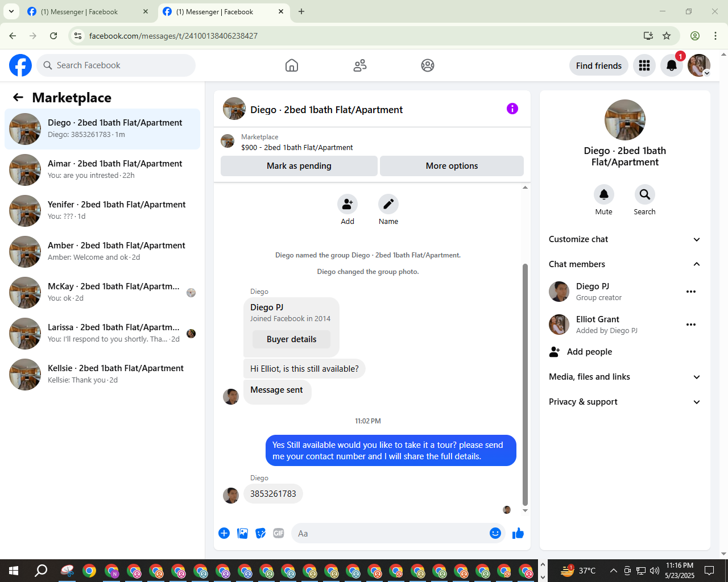
Task: Click Find friends button
Action: pyautogui.click(x=599, y=65)
